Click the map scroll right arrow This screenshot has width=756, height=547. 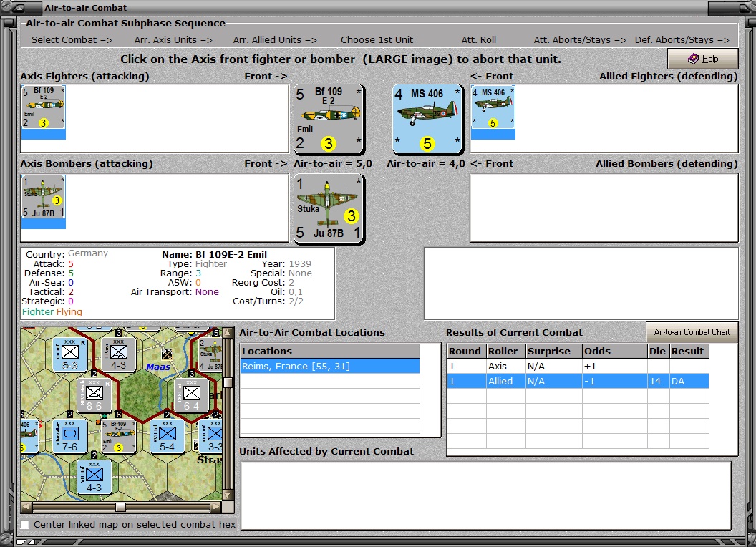[x=216, y=506]
